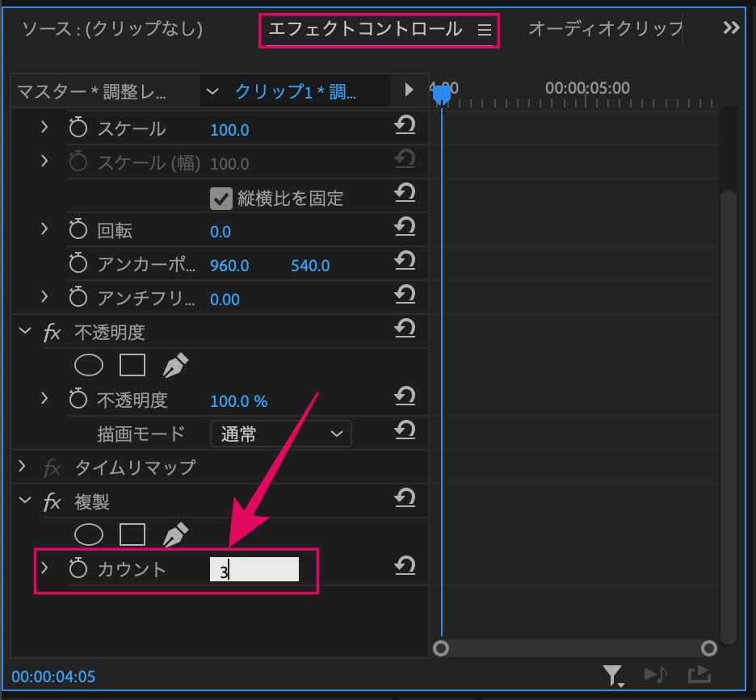Reset the 複製 effect
This screenshot has height=700, width=756.
click(x=405, y=498)
